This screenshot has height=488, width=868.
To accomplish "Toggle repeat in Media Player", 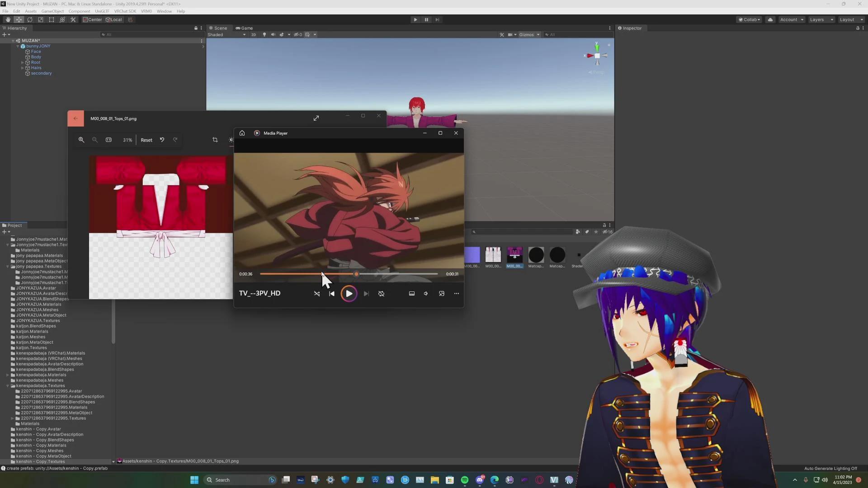I will pyautogui.click(x=382, y=294).
